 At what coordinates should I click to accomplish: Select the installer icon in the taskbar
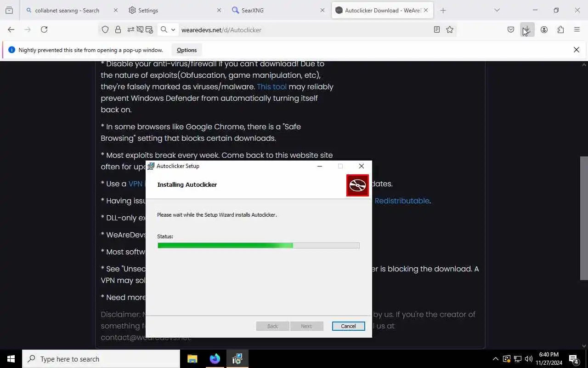tap(237, 359)
